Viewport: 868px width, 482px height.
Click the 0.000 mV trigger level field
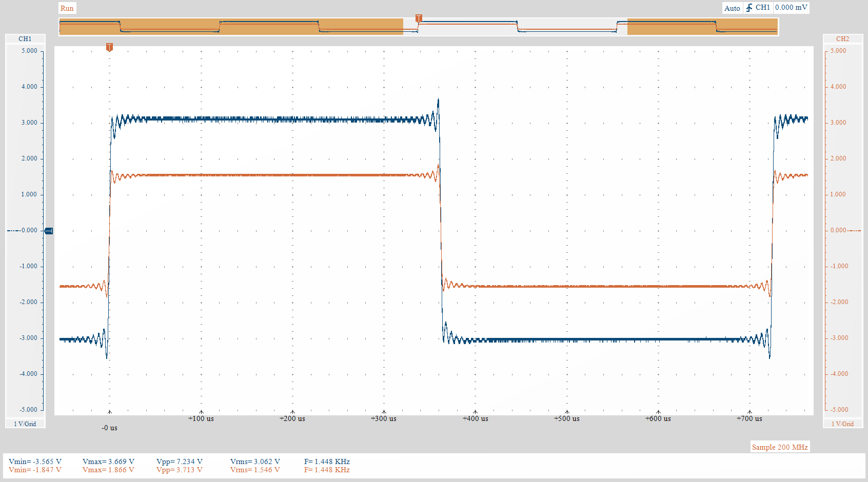pos(791,8)
